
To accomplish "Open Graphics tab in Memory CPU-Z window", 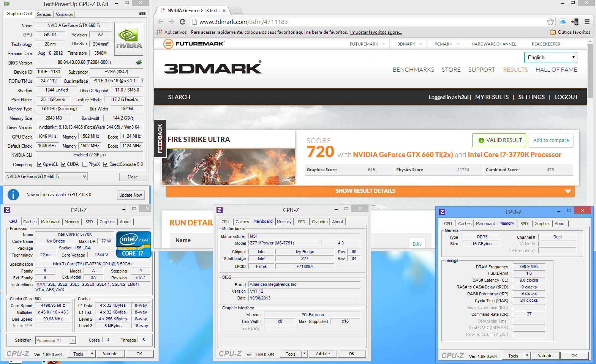I will (x=542, y=224).
